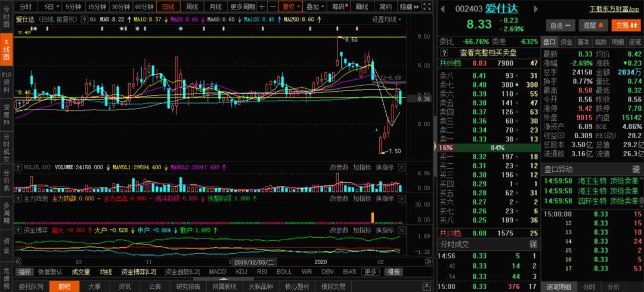Toggle 资金博弈[L2] indicator
Image resolution: width=644 pixels, height=292 pixels.
point(139,272)
